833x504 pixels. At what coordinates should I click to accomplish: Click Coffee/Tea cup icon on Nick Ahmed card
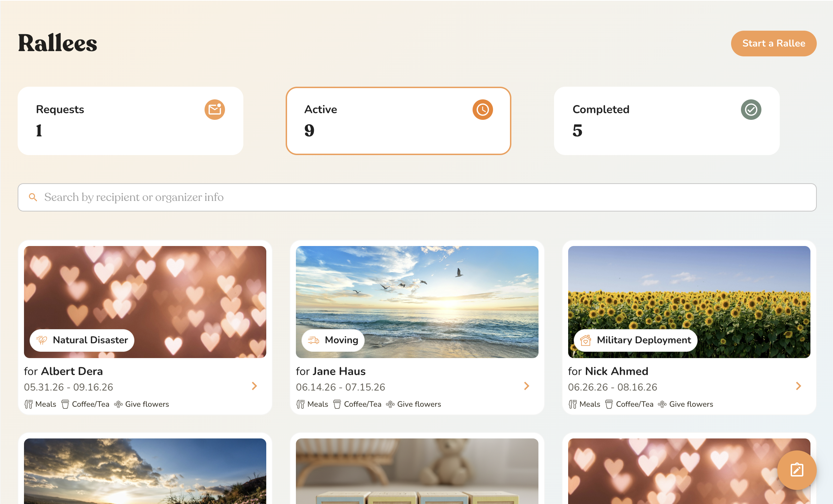[609, 404]
